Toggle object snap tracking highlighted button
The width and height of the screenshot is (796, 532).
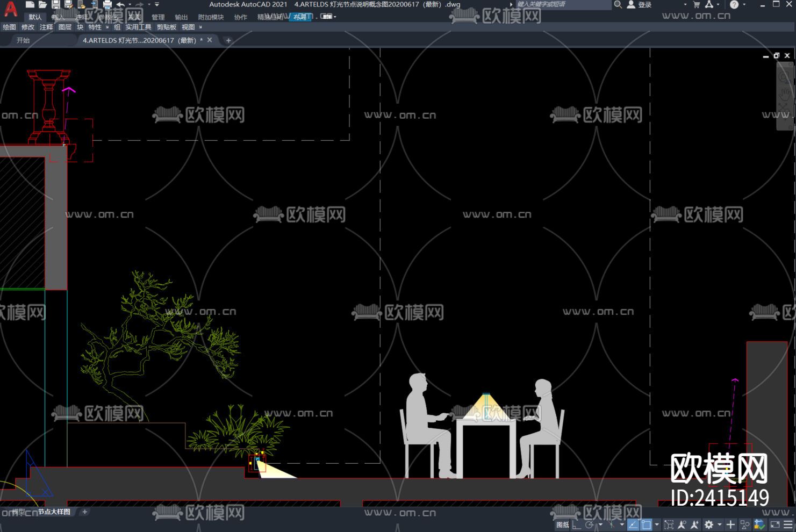(633, 524)
